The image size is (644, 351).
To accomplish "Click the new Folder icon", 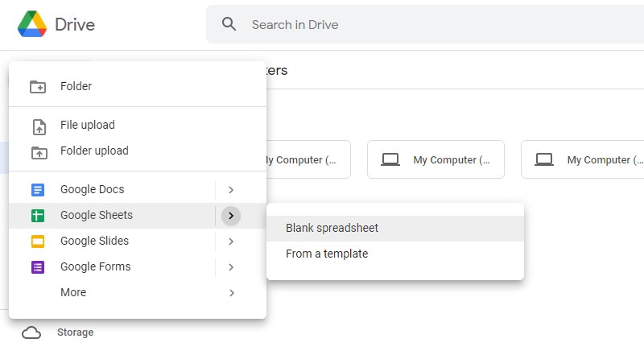I will [38, 87].
